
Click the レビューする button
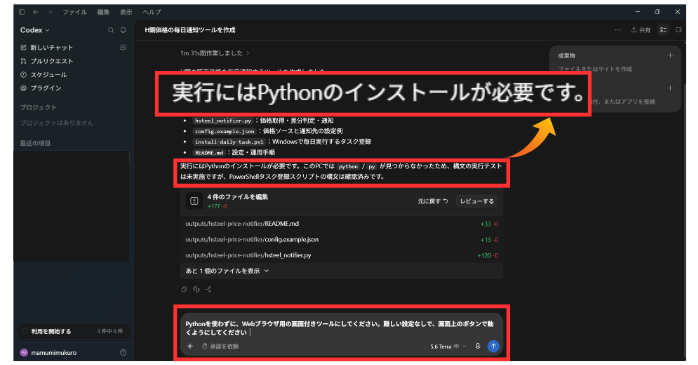(x=477, y=201)
